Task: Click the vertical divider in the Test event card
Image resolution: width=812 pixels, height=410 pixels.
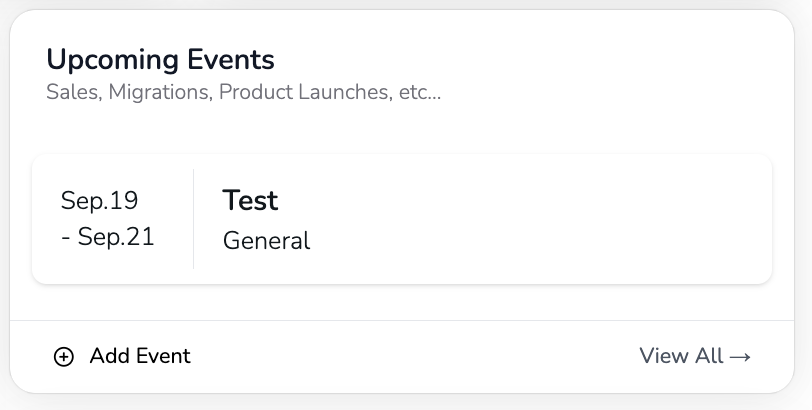Action: click(193, 219)
